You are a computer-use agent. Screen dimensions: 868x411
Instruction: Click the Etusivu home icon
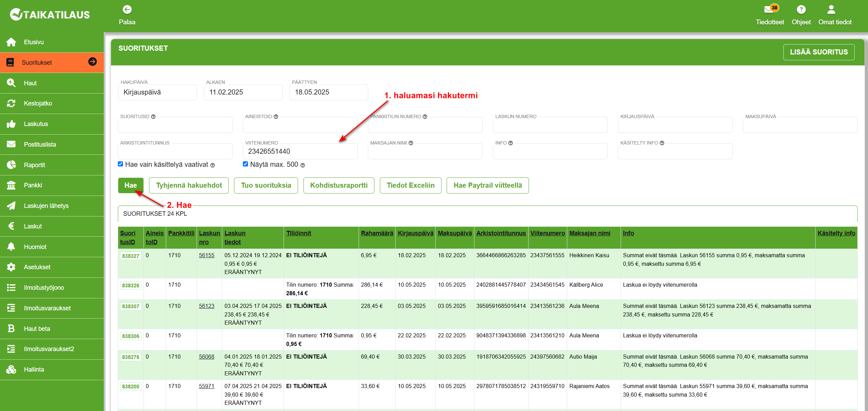(x=11, y=42)
